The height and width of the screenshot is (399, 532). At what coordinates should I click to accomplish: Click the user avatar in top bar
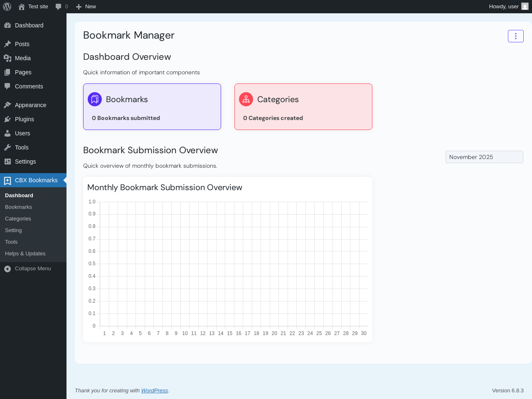525,7
